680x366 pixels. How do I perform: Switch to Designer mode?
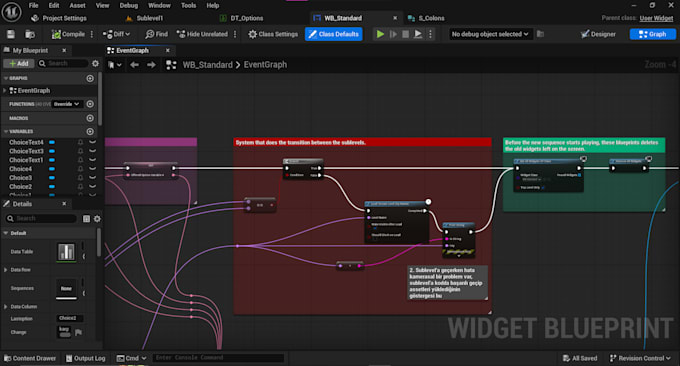pos(598,34)
